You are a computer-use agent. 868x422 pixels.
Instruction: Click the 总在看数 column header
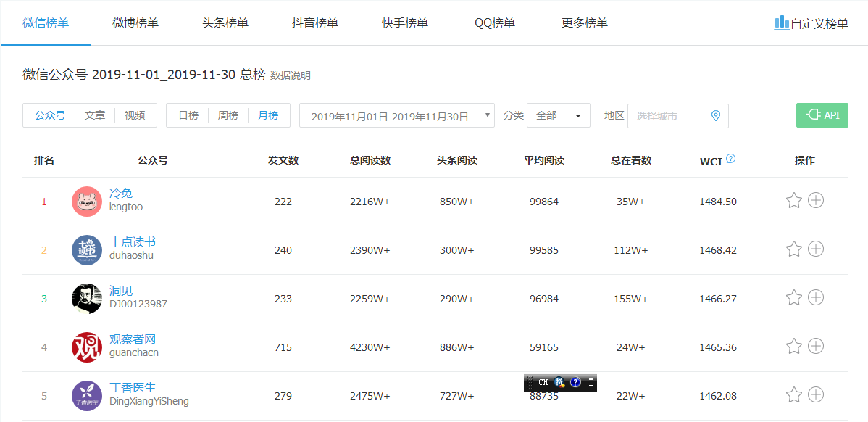631,160
